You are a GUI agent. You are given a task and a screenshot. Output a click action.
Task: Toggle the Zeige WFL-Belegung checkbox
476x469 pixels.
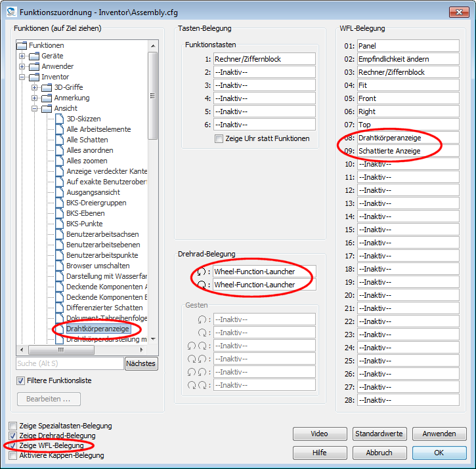coord(13,445)
